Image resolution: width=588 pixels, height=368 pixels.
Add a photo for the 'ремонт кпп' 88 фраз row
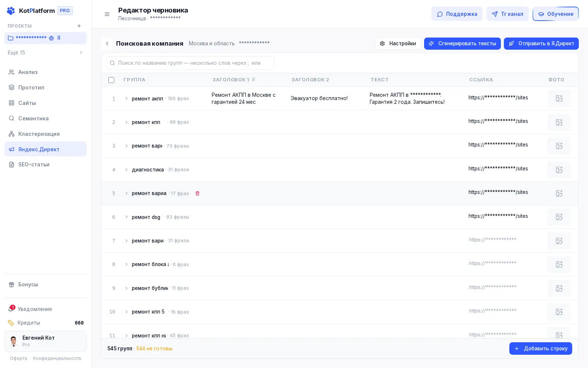559,122
